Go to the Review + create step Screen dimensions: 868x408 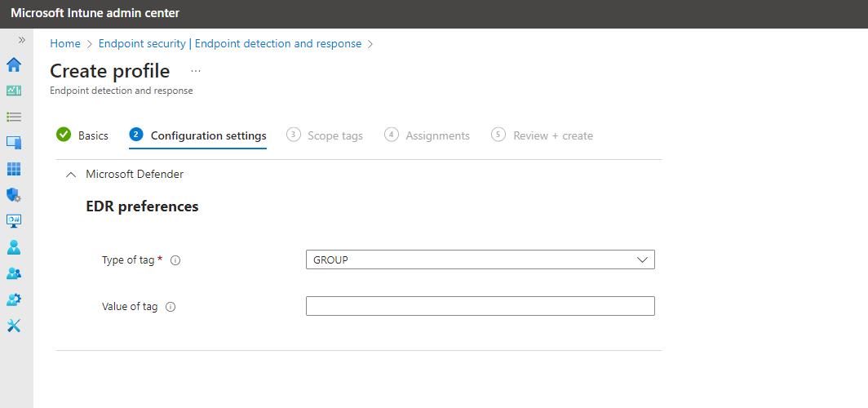click(542, 135)
